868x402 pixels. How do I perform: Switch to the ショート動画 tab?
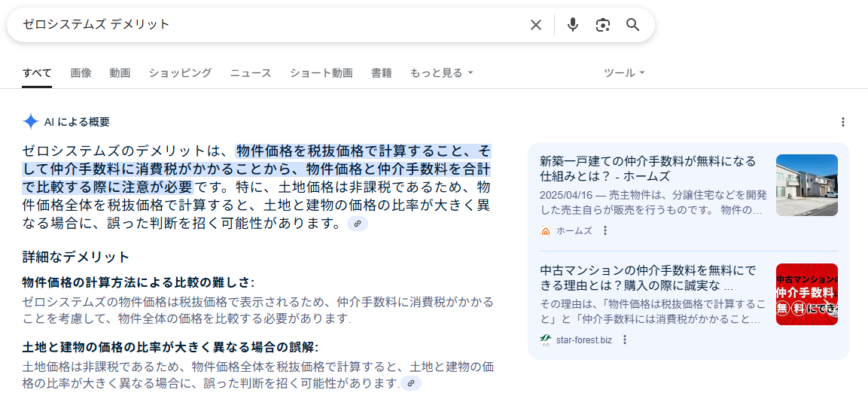click(321, 73)
